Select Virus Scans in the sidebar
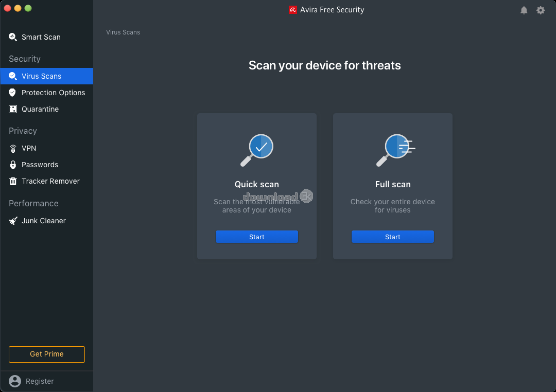This screenshot has width=556, height=392. pyautogui.click(x=41, y=76)
